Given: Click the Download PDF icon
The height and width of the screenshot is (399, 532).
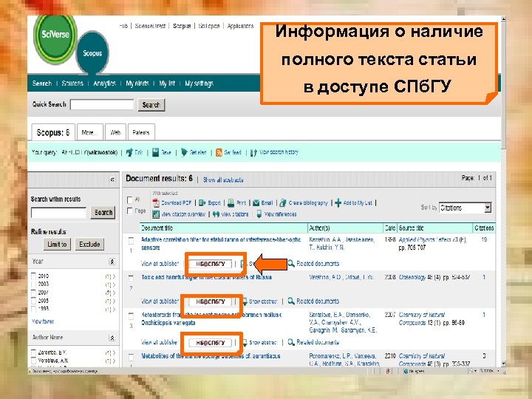Looking at the screenshot, I should pyautogui.click(x=156, y=203).
